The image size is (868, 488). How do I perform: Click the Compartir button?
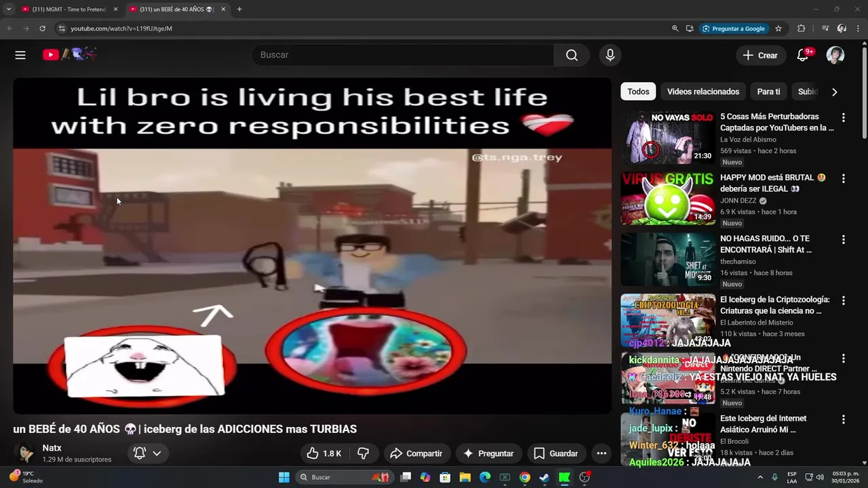pyautogui.click(x=418, y=453)
